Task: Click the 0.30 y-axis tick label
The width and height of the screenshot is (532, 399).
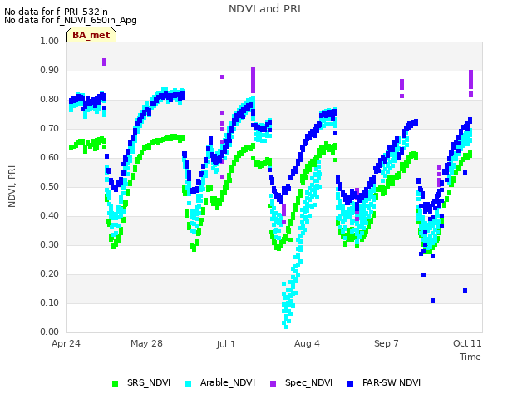Action: 50,244
